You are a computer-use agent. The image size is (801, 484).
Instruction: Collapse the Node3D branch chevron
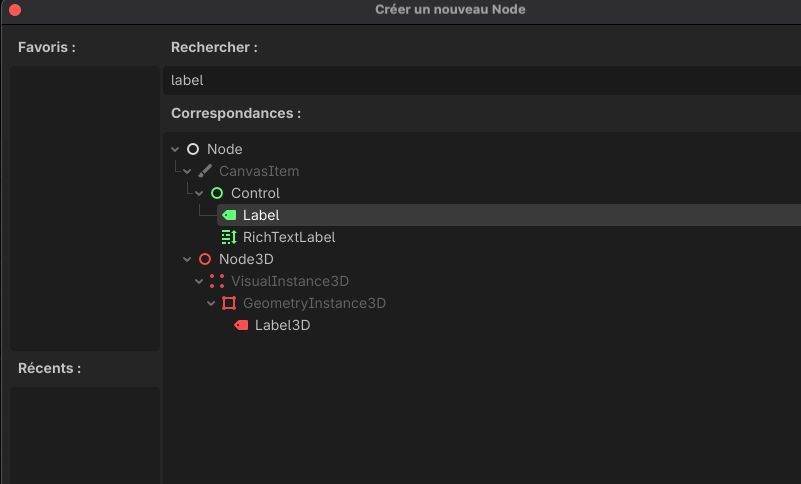187,259
